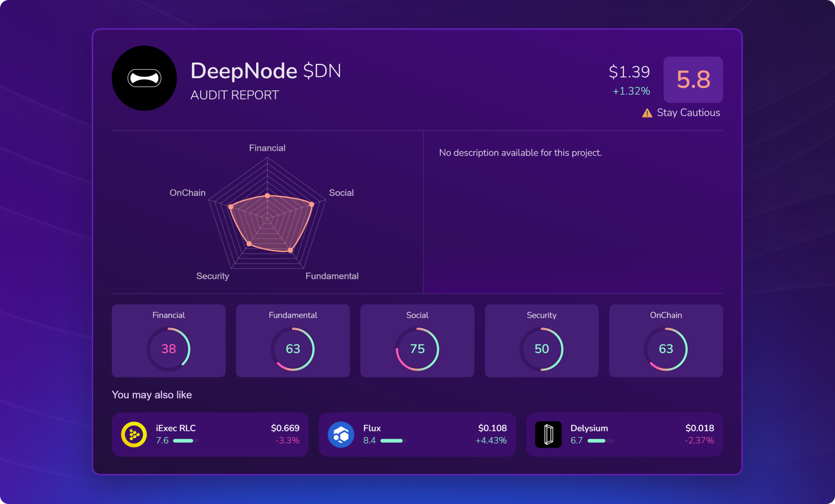Click the DeepNode $DN title
Screen dimensions: 835x504
(266, 71)
